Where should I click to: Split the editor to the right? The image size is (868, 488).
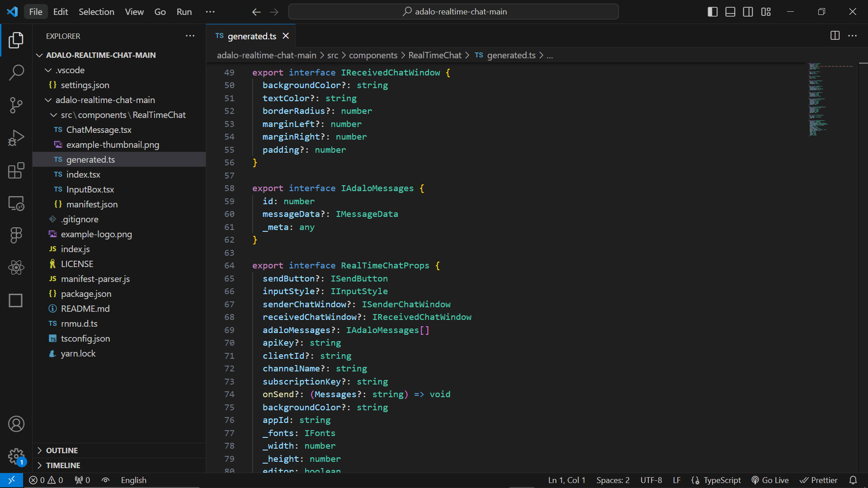click(x=835, y=36)
